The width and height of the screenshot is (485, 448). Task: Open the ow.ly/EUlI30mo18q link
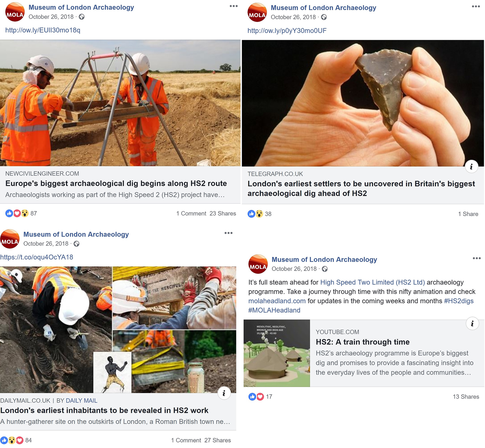point(43,30)
